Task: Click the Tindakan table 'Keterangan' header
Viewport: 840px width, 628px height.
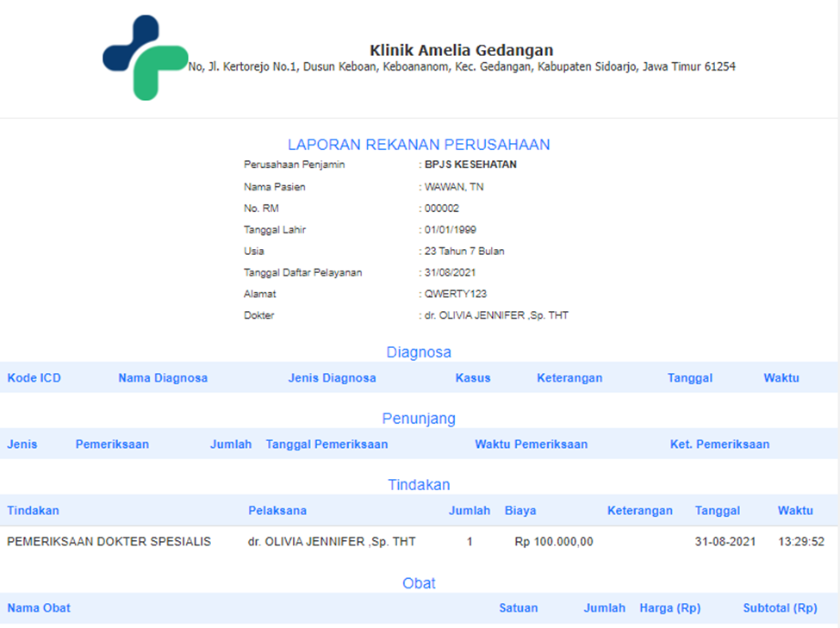Action: click(x=640, y=511)
